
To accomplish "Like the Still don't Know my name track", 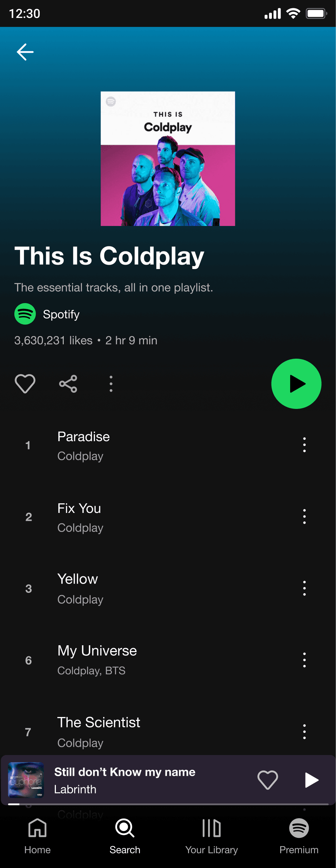I will click(x=268, y=780).
